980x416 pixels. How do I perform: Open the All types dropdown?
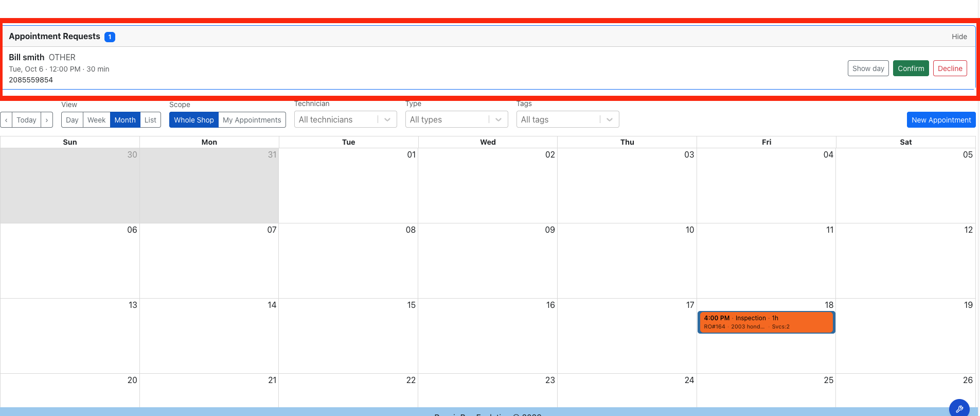click(457, 119)
